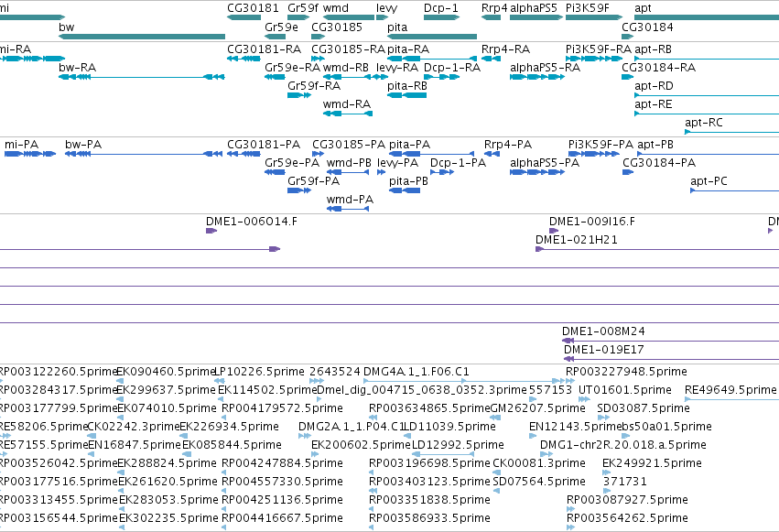Select the Pi3K59F-PA protein label
The image size is (779, 532).
coord(600,145)
